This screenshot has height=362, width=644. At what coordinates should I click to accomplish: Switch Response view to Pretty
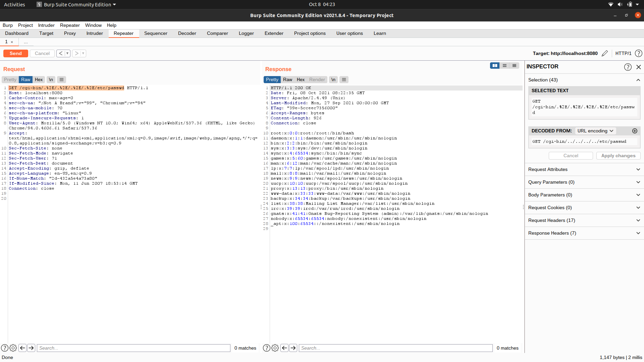coord(272,79)
